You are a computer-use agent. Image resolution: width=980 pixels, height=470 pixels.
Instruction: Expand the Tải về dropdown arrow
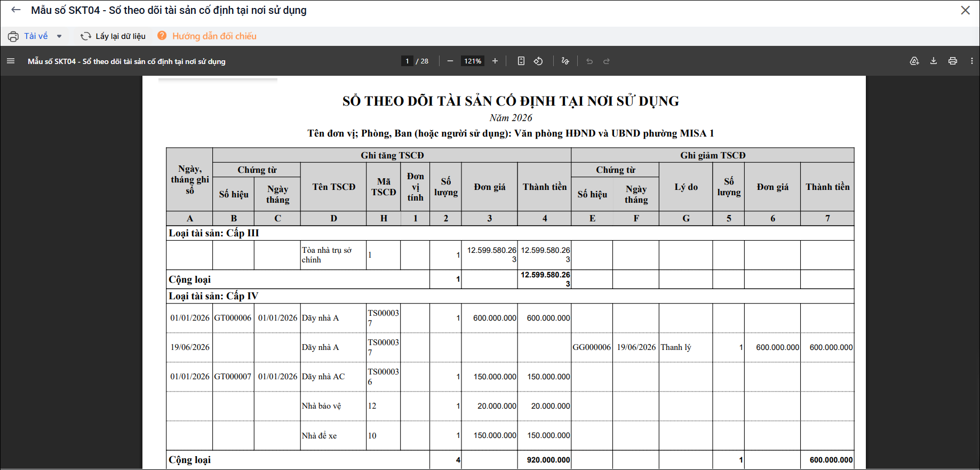click(x=59, y=36)
